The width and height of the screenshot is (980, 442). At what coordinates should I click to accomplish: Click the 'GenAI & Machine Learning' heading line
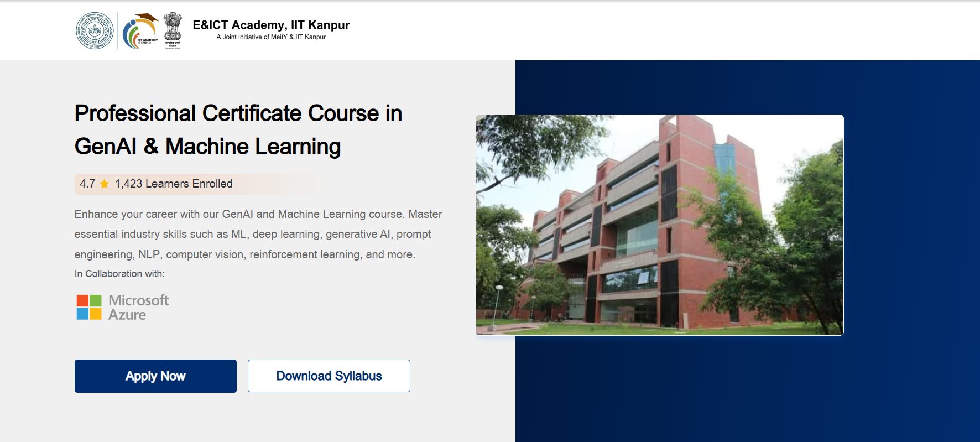[207, 147]
